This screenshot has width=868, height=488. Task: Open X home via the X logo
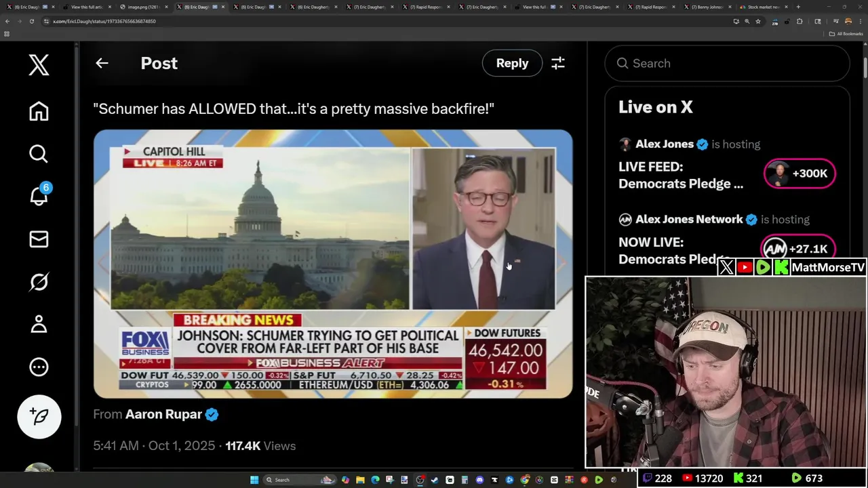pyautogui.click(x=39, y=65)
